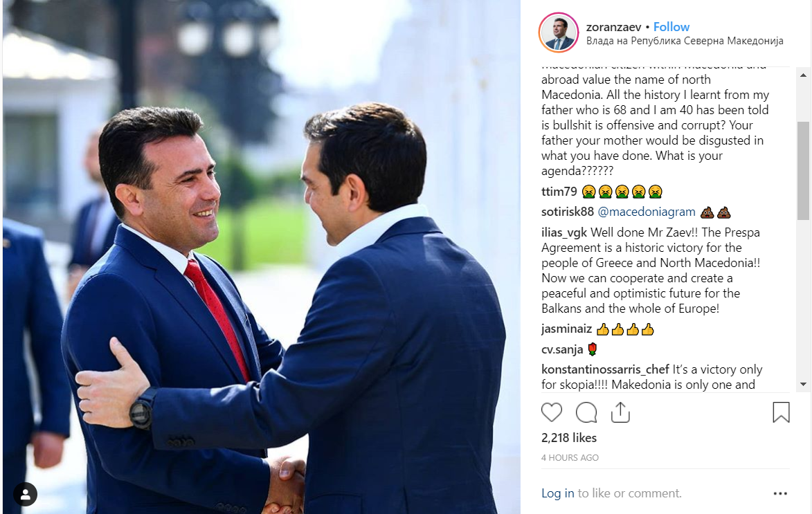View the 2,218 likes list

pyautogui.click(x=568, y=438)
